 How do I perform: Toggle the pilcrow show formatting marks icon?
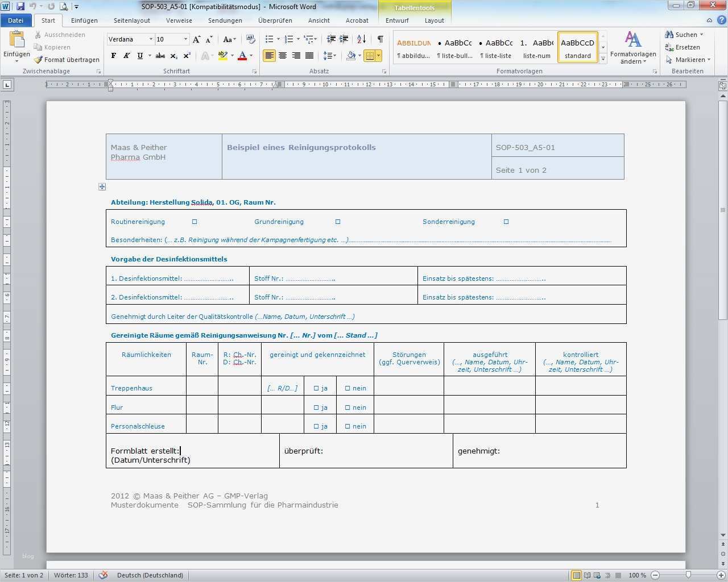(380, 39)
